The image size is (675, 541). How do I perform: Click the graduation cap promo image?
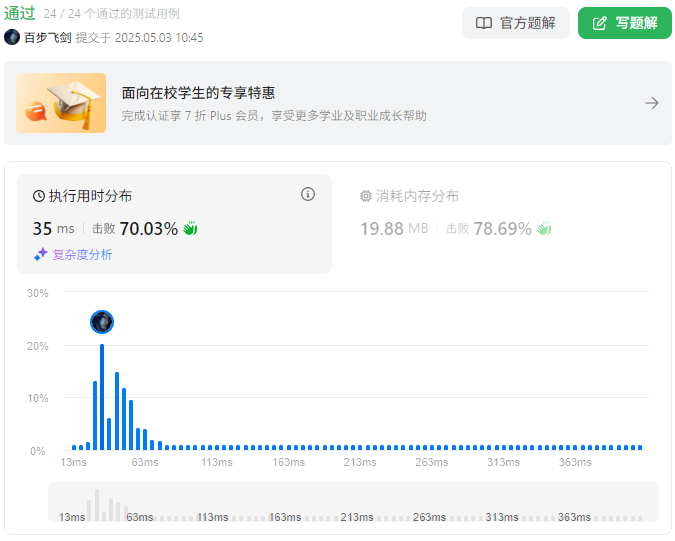pyautogui.click(x=61, y=103)
